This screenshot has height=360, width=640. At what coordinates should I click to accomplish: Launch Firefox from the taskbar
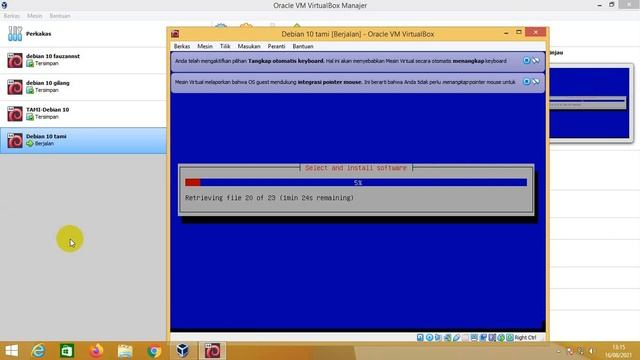pos(96,351)
